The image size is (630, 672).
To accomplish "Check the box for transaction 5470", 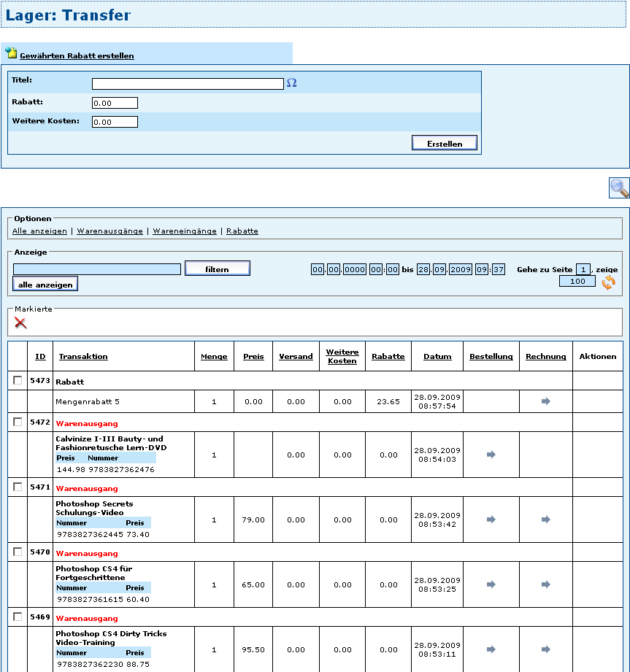I will coord(18,552).
